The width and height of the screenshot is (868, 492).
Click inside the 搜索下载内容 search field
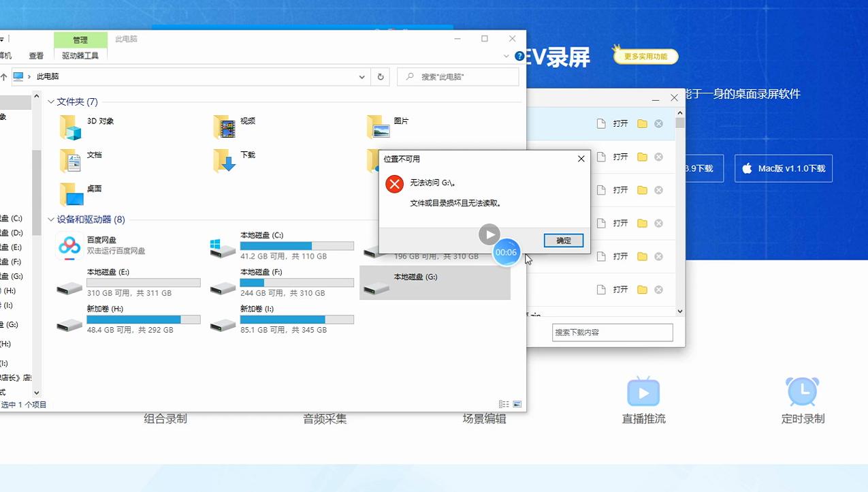pos(611,332)
